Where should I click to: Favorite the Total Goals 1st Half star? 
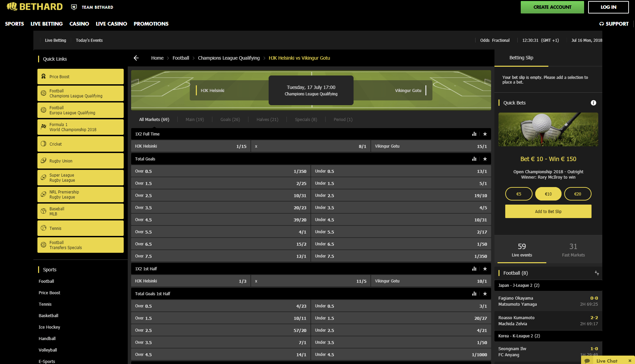point(485,294)
